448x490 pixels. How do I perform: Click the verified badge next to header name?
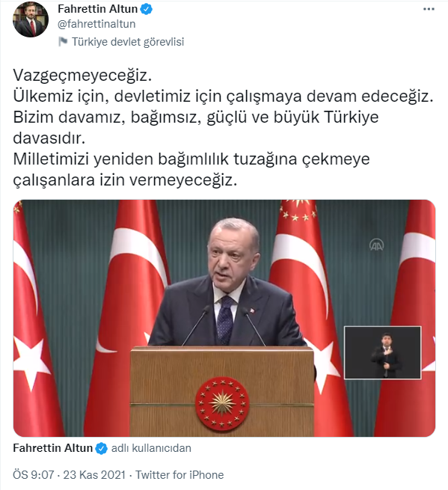pyautogui.click(x=146, y=10)
